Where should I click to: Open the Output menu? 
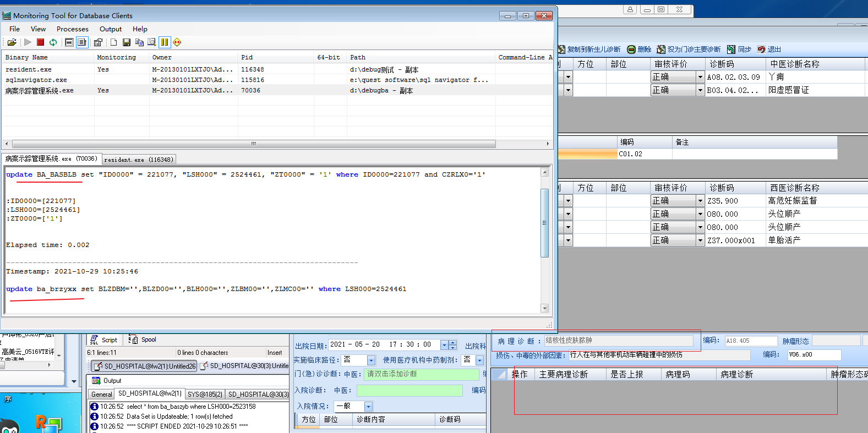coord(110,29)
